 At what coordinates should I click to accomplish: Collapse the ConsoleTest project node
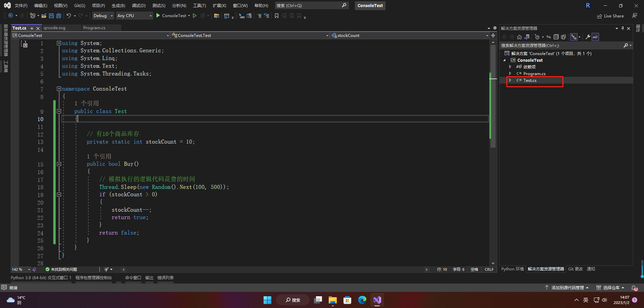[x=504, y=60]
